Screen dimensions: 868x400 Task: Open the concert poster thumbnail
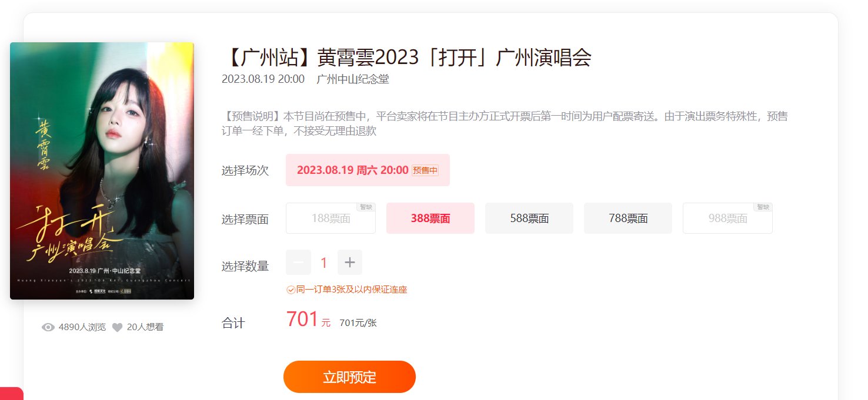pos(102,171)
